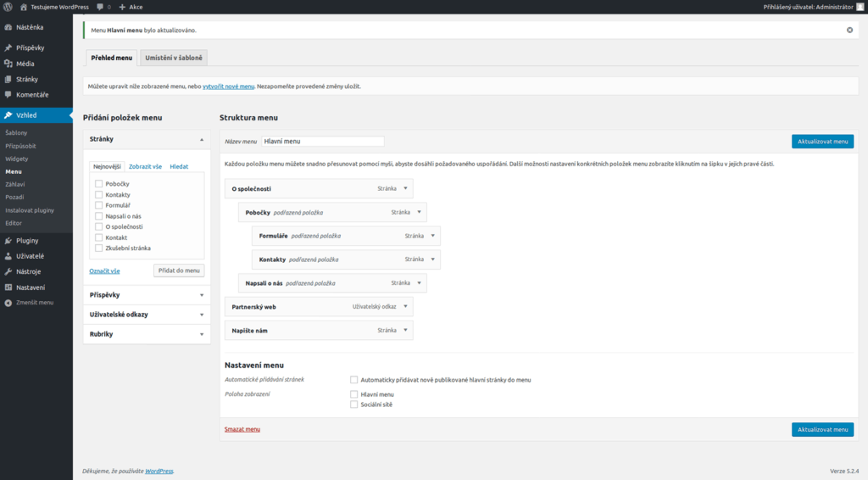Open Stránky pages icon in sidebar
The height and width of the screenshot is (480, 868).
click(x=8, y=79)
